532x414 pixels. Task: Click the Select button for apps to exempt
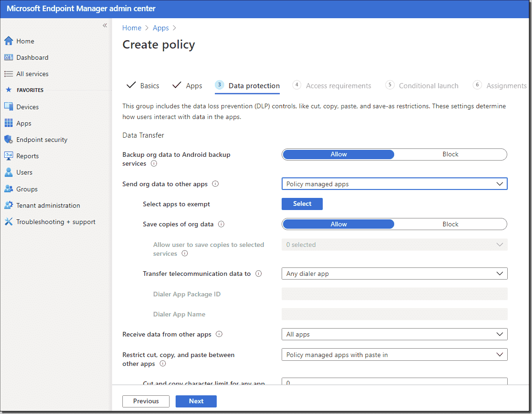(302, 203)
